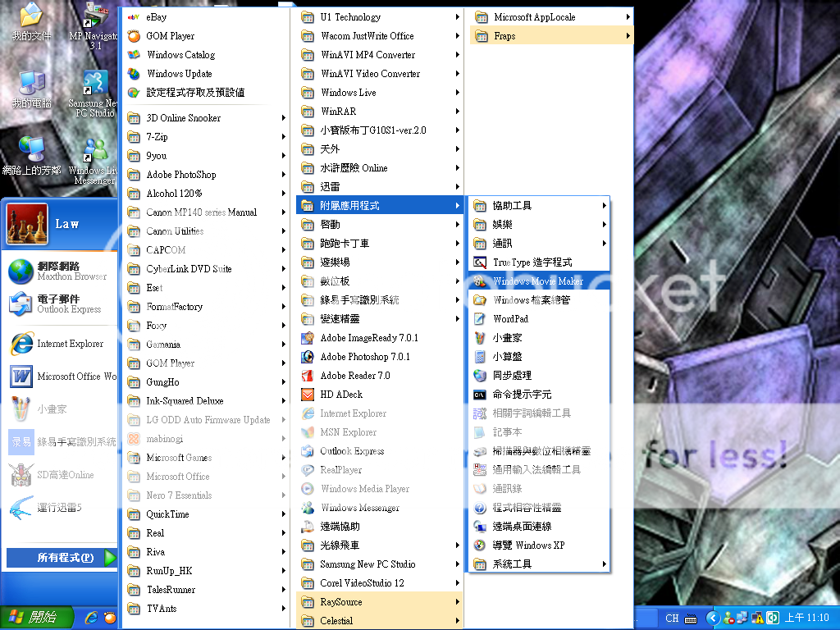Launch Adobe Reader 7.0 icon
The height and width of the screenshot is (630, 840).
(308, 376)
